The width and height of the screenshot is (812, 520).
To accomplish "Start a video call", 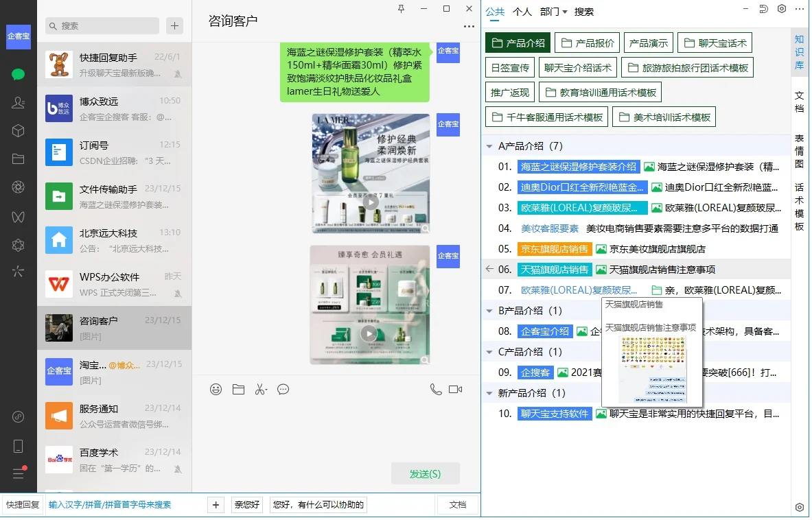I will (456, 390).
